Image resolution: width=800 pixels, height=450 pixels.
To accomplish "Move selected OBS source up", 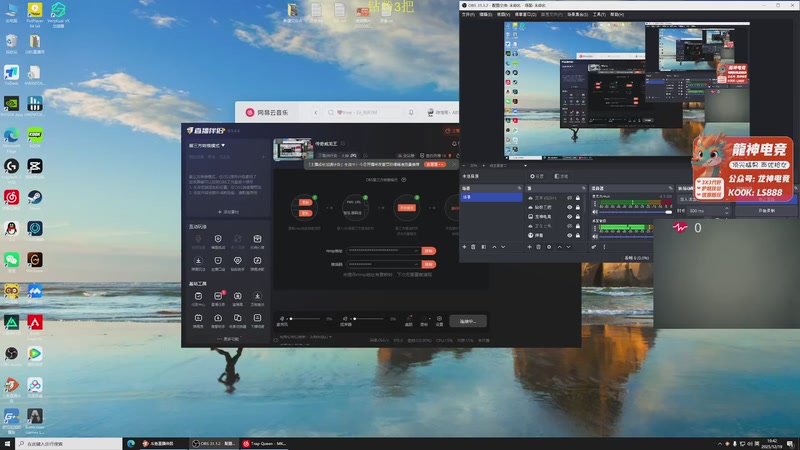I will [560, 247].
